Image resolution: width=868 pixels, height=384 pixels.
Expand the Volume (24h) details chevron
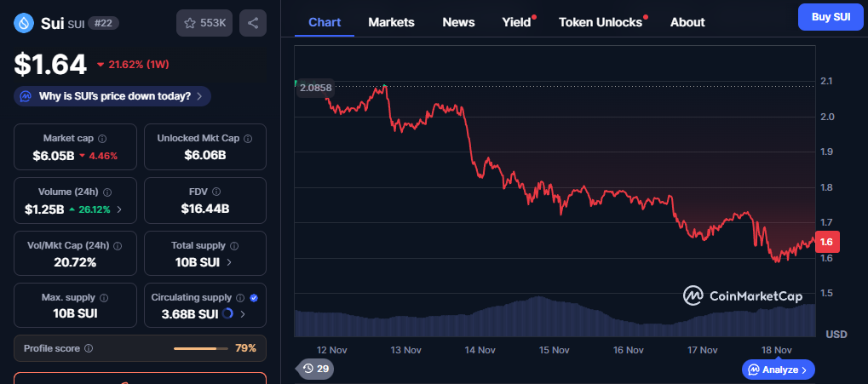(119, 209)
